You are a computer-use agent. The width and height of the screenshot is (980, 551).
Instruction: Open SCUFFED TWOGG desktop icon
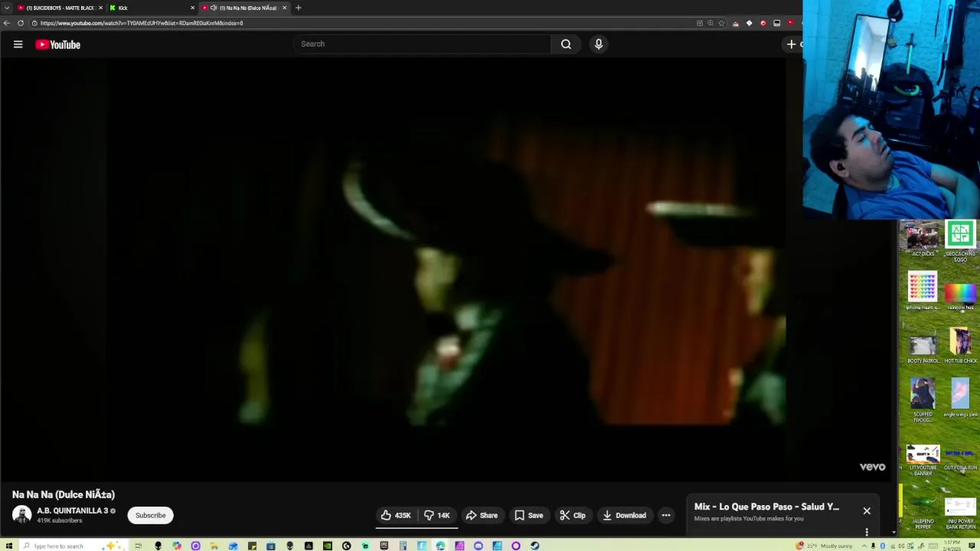(x=923, y=401)
